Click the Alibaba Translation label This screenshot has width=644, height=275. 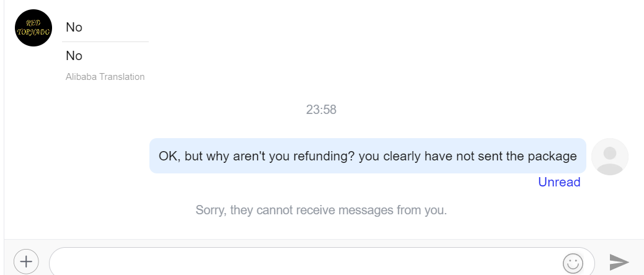pyautogui.click(x=105, y=77)
